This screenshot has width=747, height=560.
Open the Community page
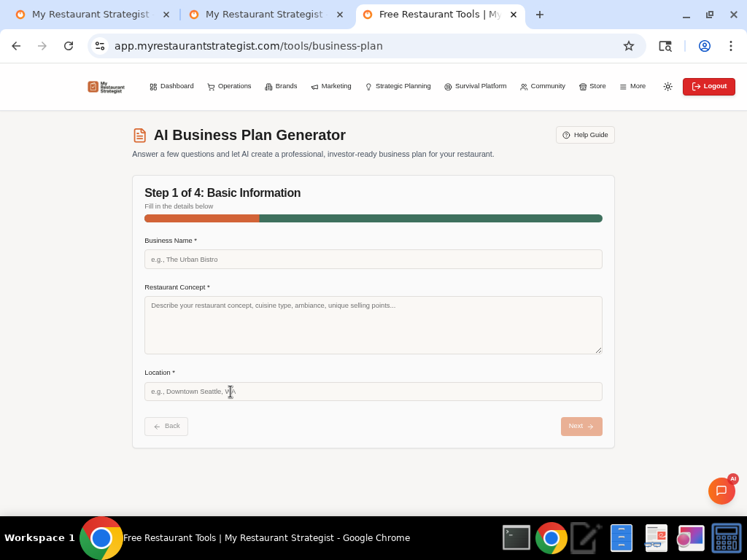(543, 86)
